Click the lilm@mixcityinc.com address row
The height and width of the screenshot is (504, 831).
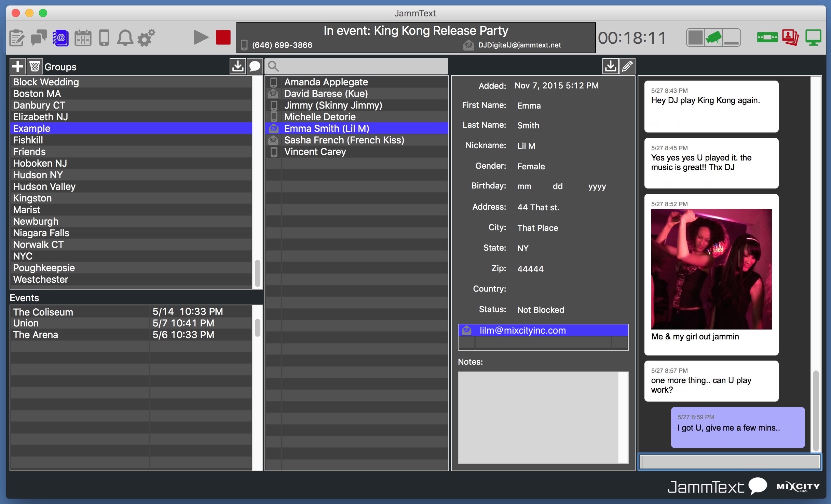tap(543, 330)
